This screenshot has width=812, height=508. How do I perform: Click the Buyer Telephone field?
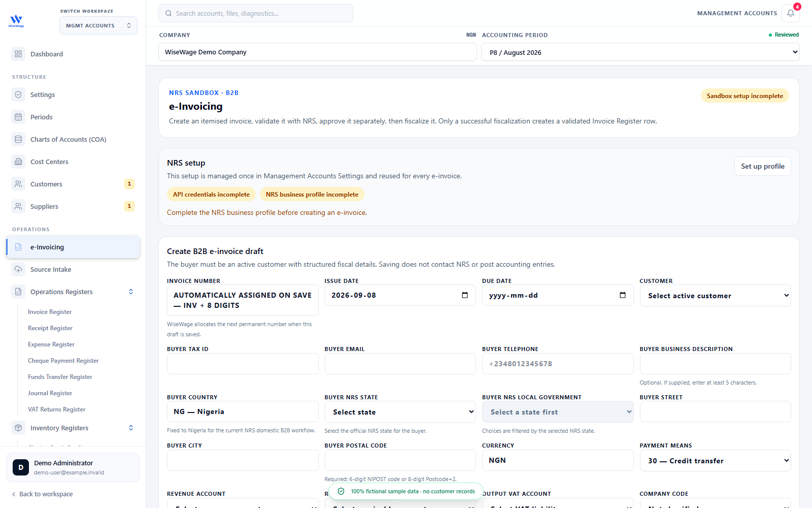pyautogui.click(x=558, y=364)
